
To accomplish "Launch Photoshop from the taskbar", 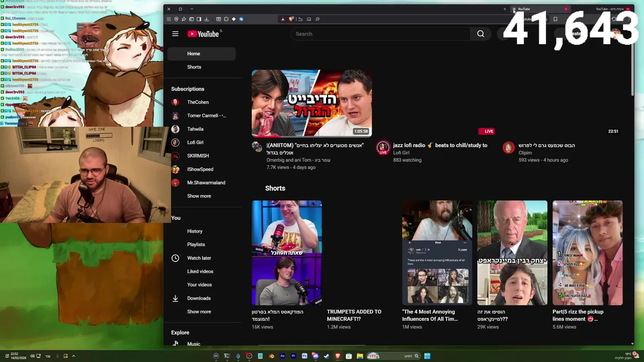I will [304, 356].
